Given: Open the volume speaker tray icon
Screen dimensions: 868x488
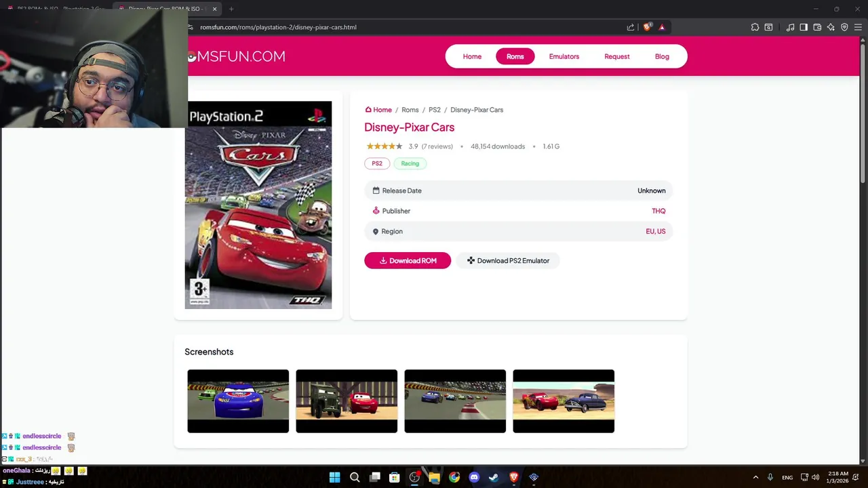Looking at the screenshot, I should click(x=816, y=477).
